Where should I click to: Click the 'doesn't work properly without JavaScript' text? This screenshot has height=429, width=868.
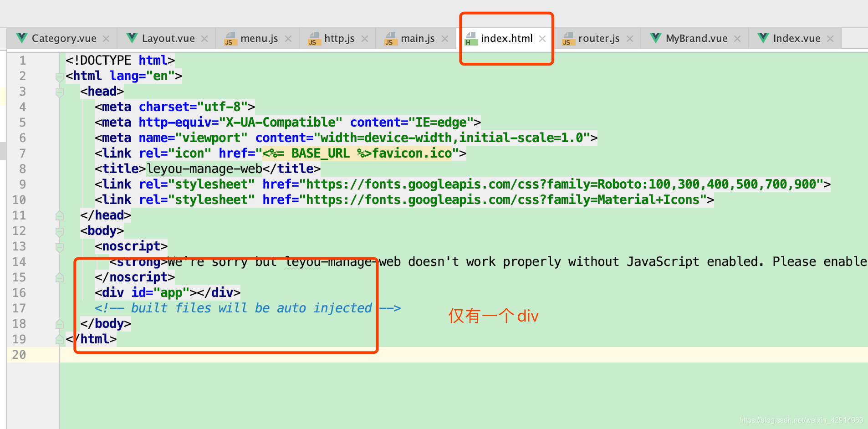point(554,262)
